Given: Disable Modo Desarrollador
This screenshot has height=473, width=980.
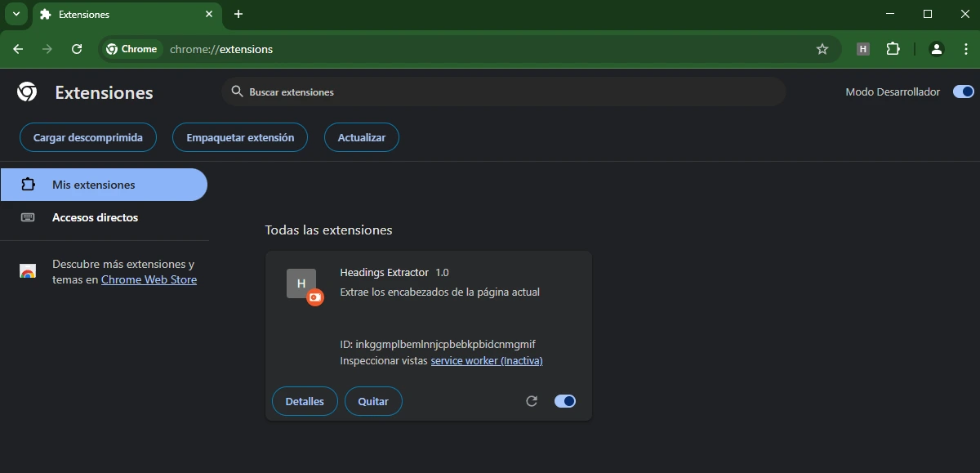Looking at the screenshot, I should (963, 91).
